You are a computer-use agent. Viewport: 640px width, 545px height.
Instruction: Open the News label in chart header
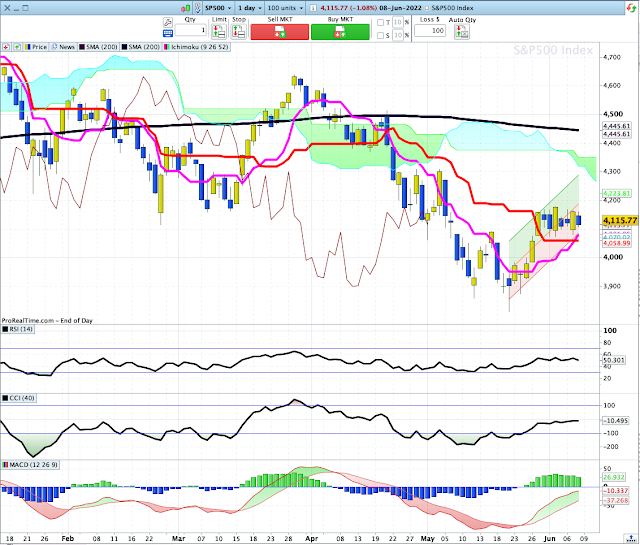tap(63, 47)
